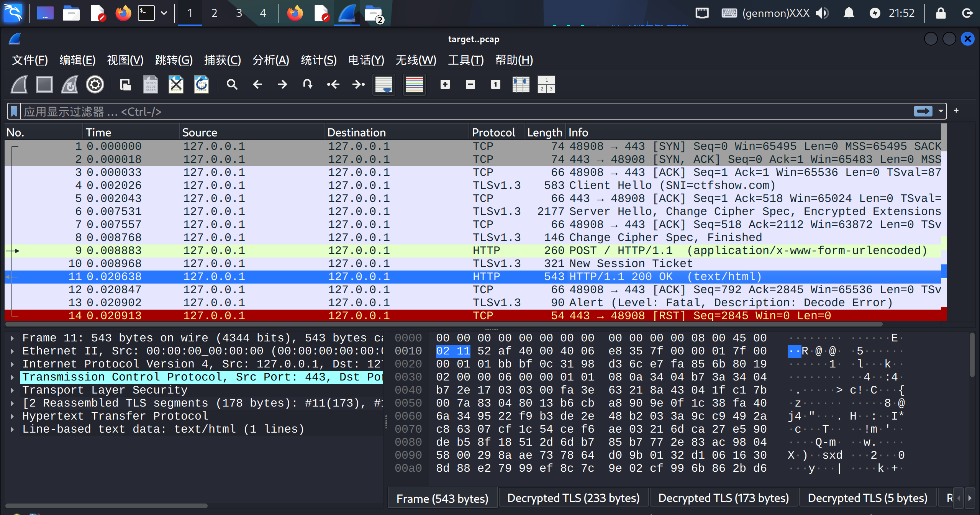Click the find packet magnifier icon
The height and width of the screenshot is (515, 980).
click(232, 84)
